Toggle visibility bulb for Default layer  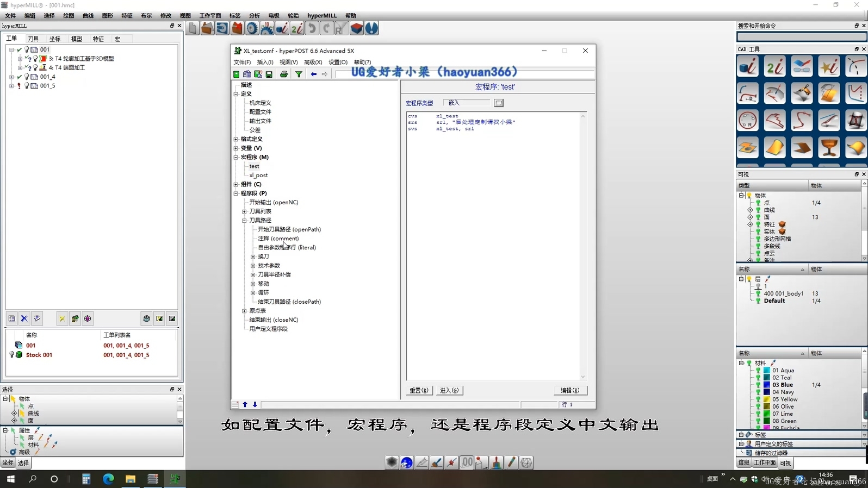click(x=759, y=301)
